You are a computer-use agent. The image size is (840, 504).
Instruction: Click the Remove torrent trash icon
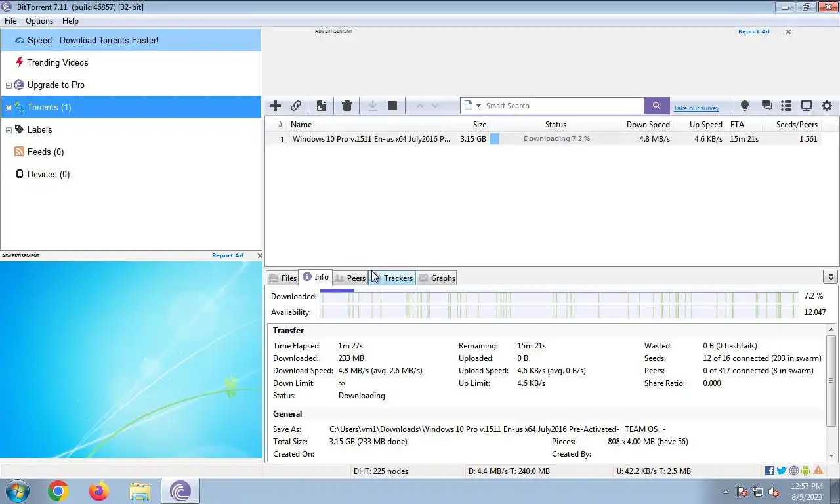point(347,106)
